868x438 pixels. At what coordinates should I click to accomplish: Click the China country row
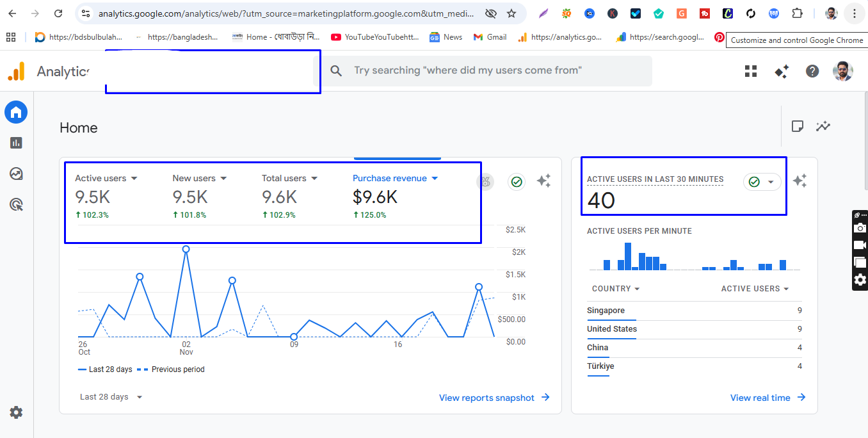695,348
